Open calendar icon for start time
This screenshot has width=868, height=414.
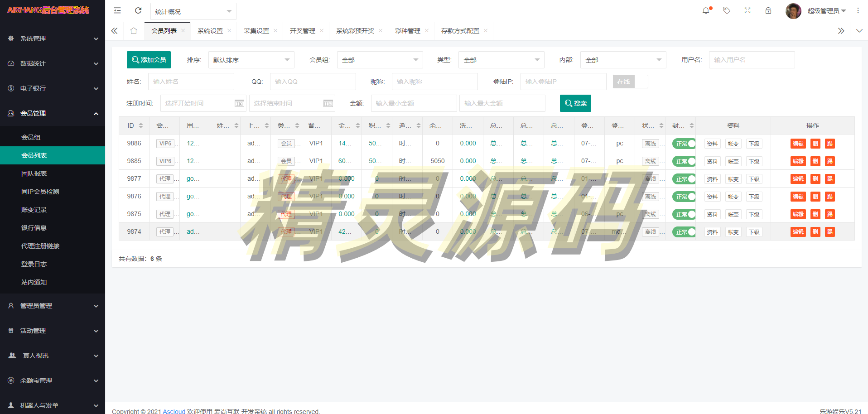[239, 104]
